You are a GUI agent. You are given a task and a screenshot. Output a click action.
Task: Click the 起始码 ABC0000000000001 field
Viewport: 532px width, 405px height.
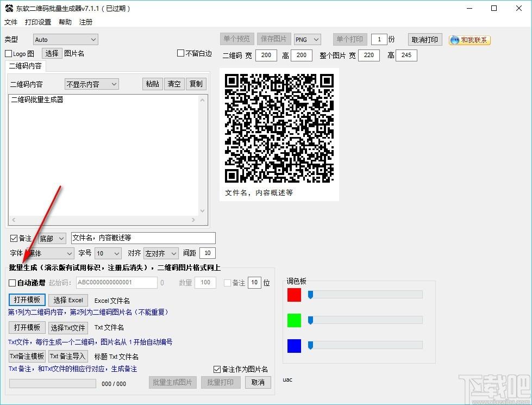tap(117, 283)
